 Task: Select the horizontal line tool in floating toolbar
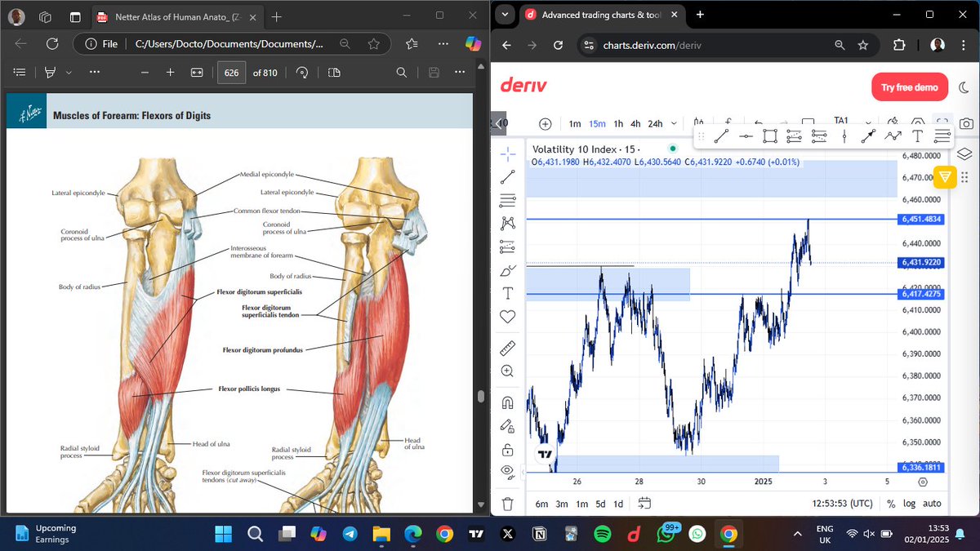point(746,136)
